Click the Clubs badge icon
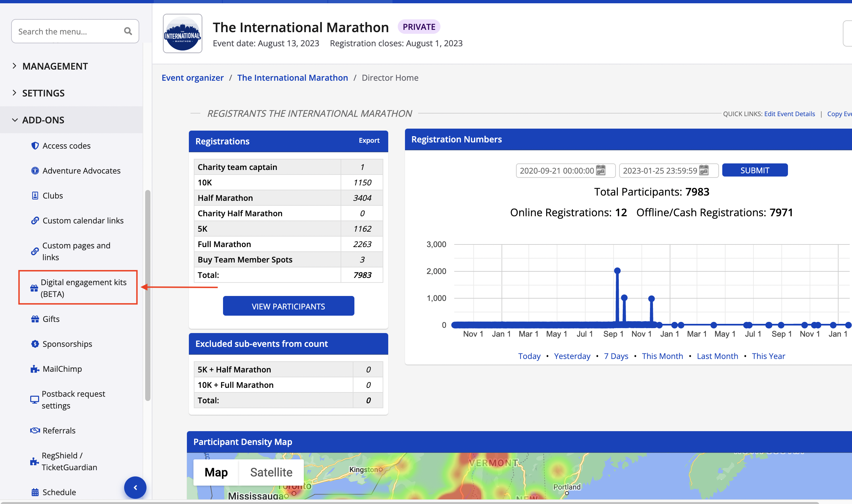The image size is (852, 504). [x=35, y=196]
